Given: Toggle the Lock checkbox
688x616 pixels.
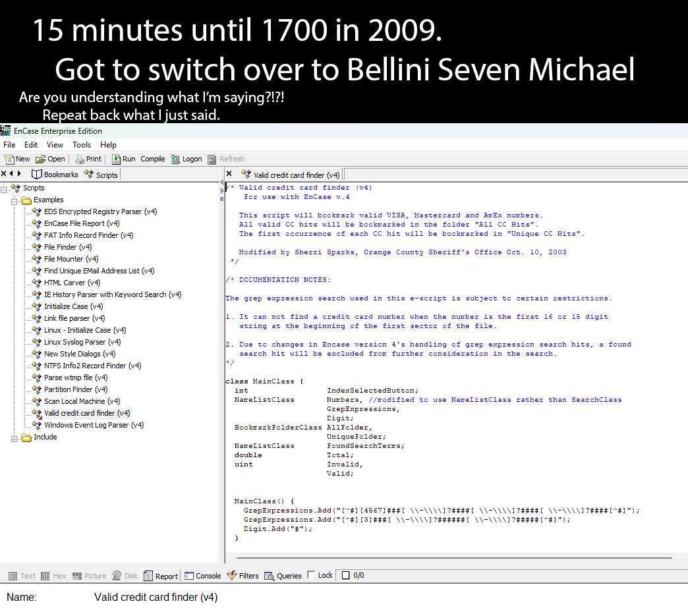Looking at the screenshot, I should (312, 575).
